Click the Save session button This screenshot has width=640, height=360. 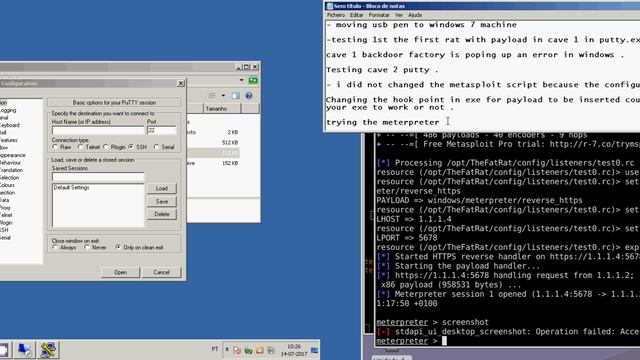[x=162, y=202]
